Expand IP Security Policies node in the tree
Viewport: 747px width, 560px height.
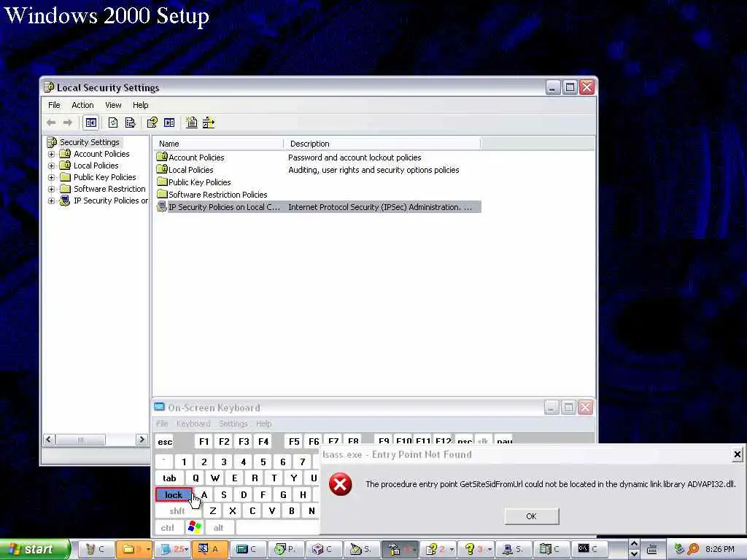[x=52, y=201]
